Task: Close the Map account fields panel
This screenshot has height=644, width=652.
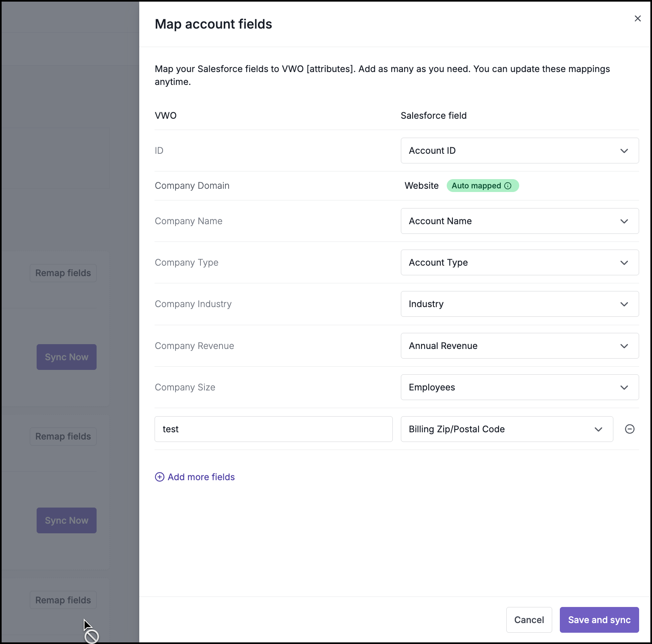Action: 638,19
